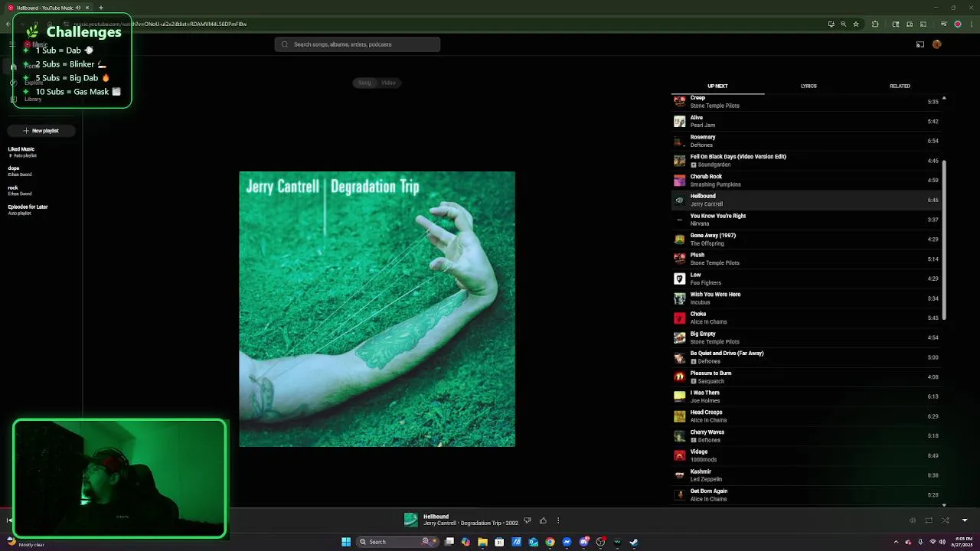Open the Windows Start menu
980x551 pixels.
346,542
